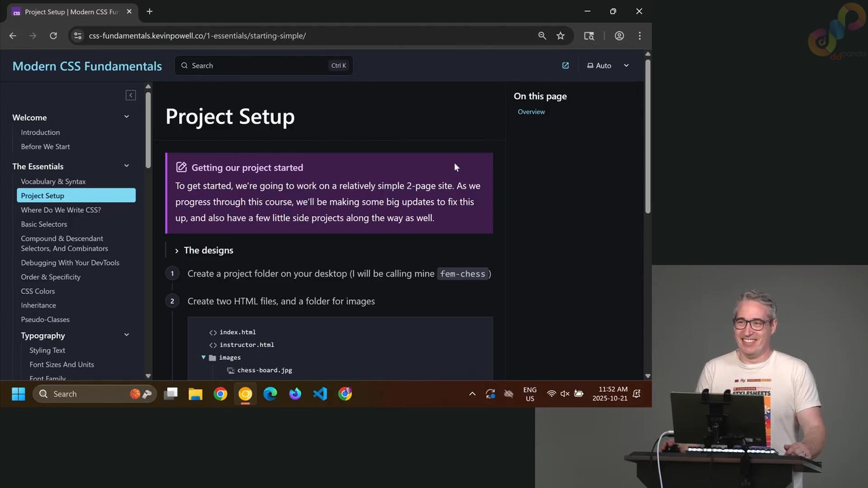The height and width of the screenshot is (488, 868).
Task: Open Firefox from the taskbar
Action: [295, 394]
